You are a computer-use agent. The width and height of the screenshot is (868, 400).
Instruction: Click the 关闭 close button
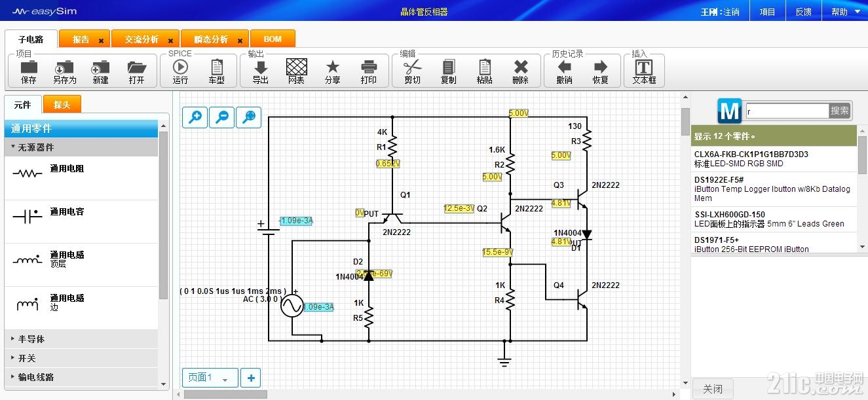coord(713,389)
